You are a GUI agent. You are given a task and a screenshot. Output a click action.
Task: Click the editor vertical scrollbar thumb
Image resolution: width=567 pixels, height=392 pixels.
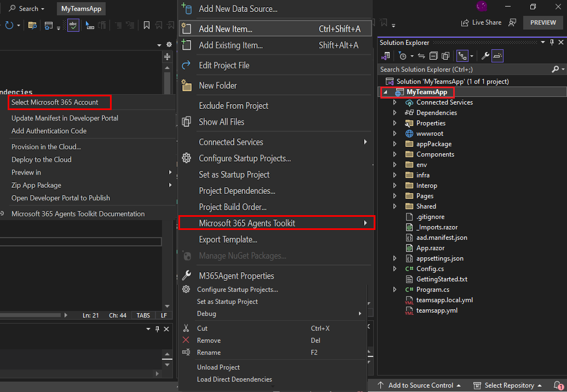pos(167,83)
